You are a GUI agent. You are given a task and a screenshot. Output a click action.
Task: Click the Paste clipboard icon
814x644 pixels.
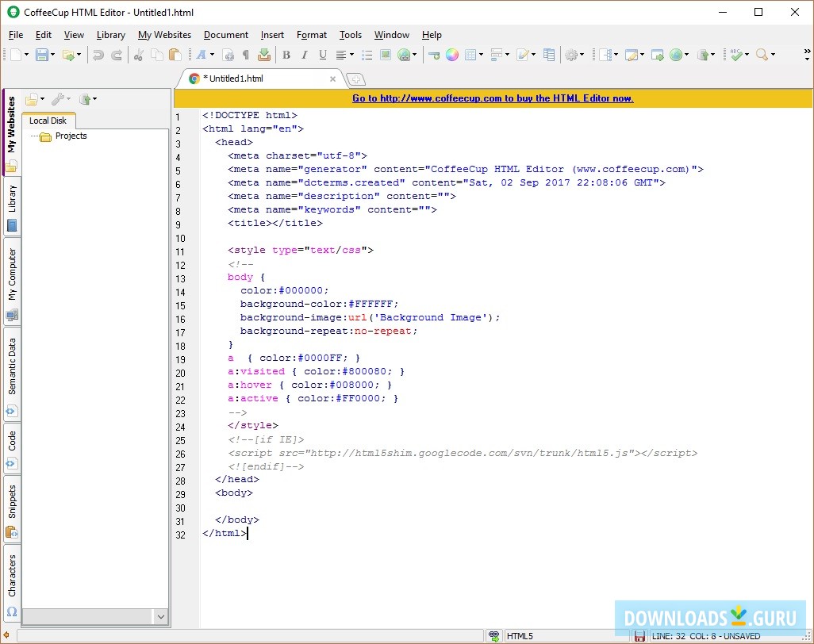coord(175,55)
